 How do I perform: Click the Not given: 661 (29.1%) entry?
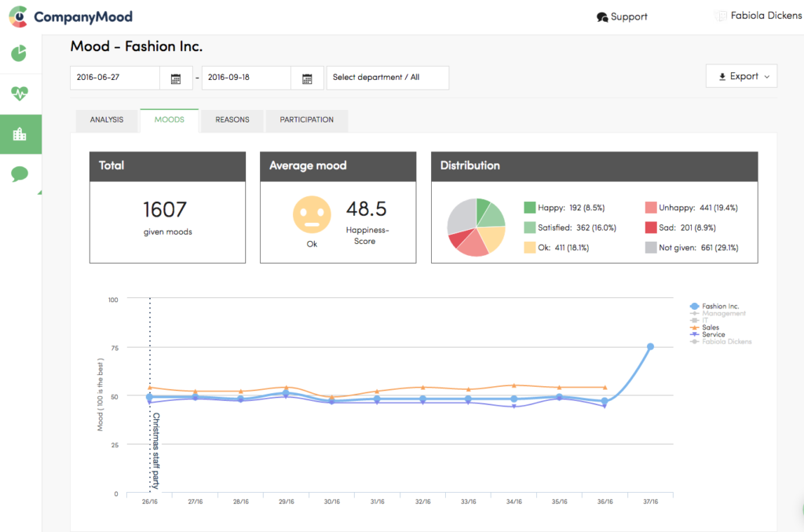click(692, 247)
